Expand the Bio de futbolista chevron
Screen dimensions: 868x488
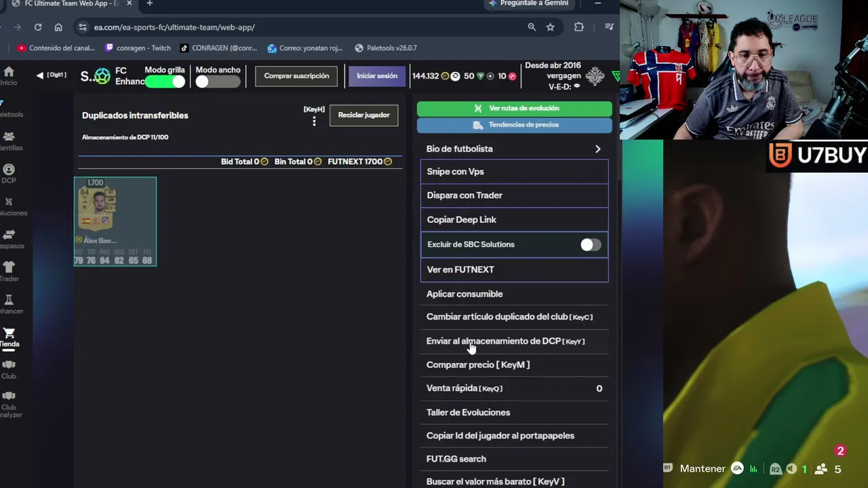[597, 149]
